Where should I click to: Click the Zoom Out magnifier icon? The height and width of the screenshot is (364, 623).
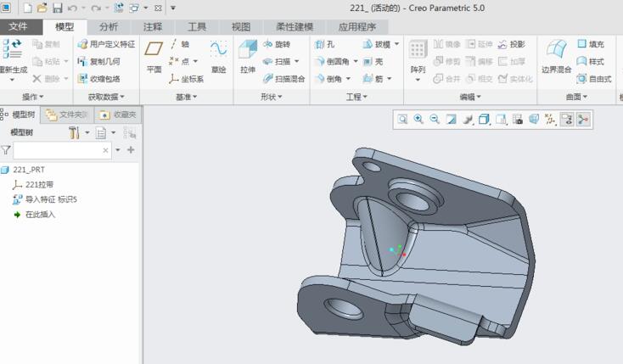click(x=435, y=120)
